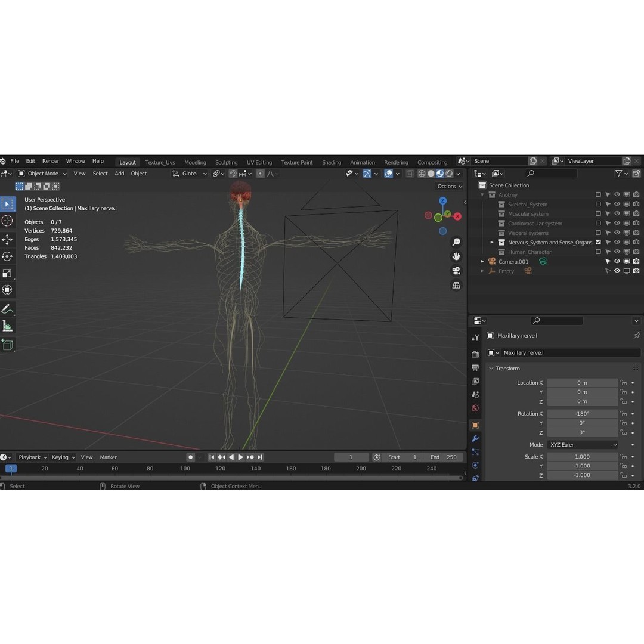Open the Global transform orientation dropdown
Viewport: 644px width, 644px height.
click(190, 173)
